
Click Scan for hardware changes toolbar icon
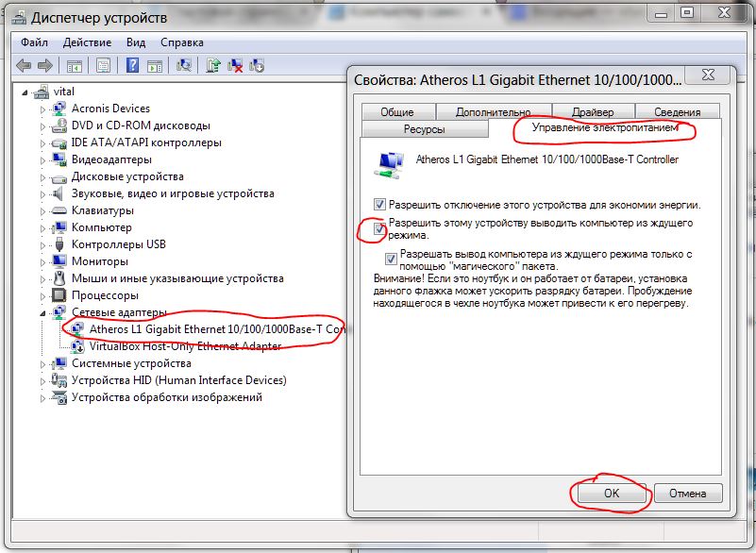coord(184,65)
